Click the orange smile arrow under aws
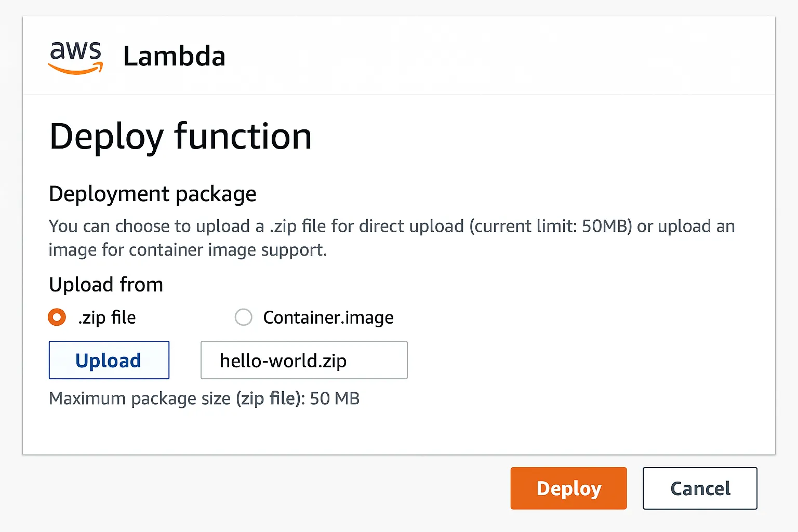The width and height of the screenshot is (798, 532). 76,69
